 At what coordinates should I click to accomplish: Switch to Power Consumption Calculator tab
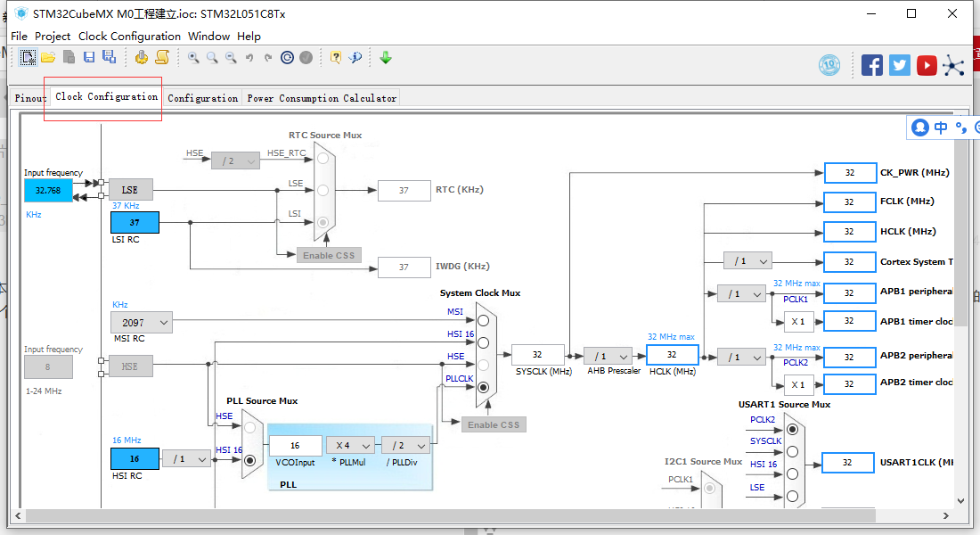coord(322,98)
